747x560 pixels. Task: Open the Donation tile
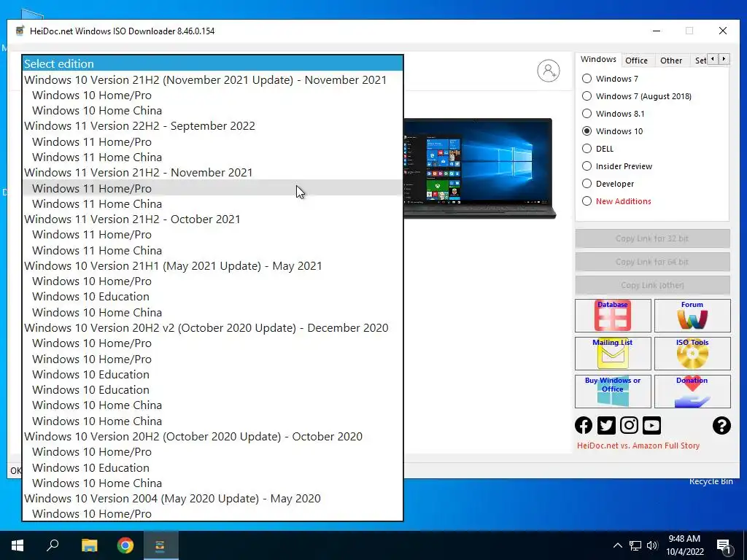[692, 392]
